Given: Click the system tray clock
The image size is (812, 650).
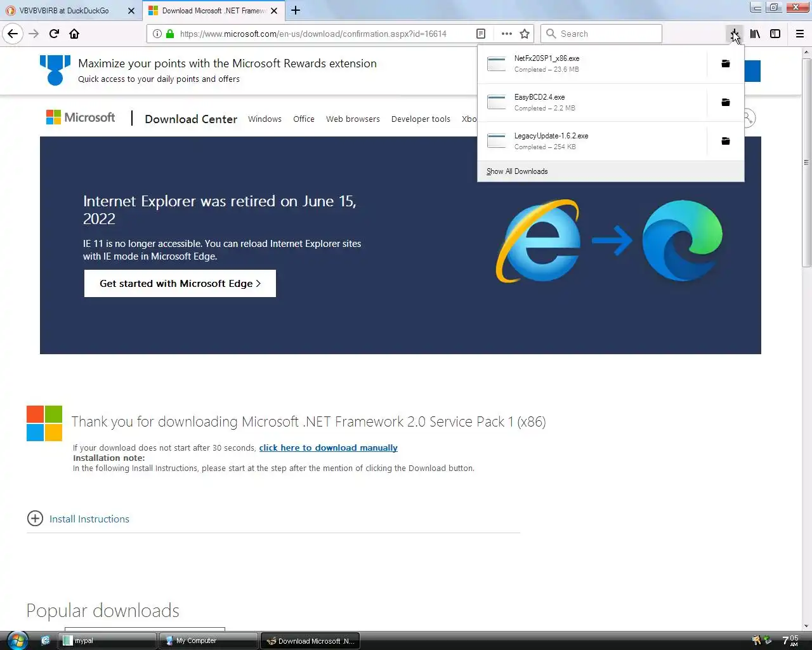Looking at the screenshot, I should 790,640.
